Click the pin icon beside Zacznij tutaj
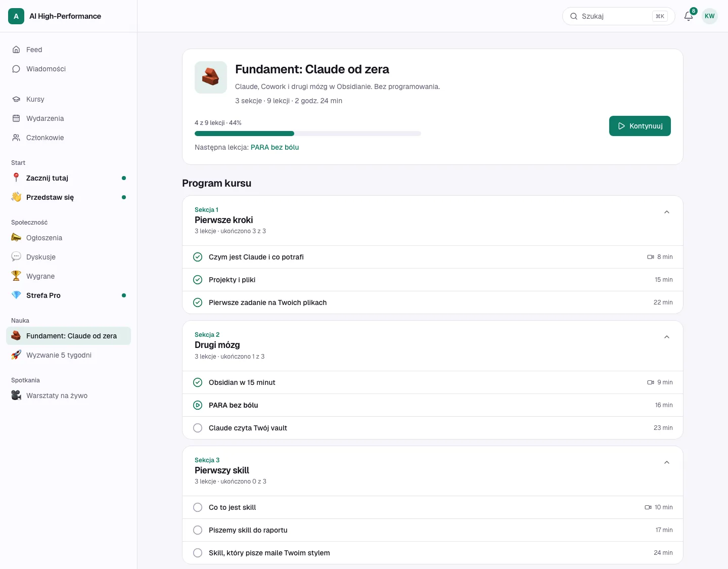Viewport: 728px width, 569px height. point(16,178)
